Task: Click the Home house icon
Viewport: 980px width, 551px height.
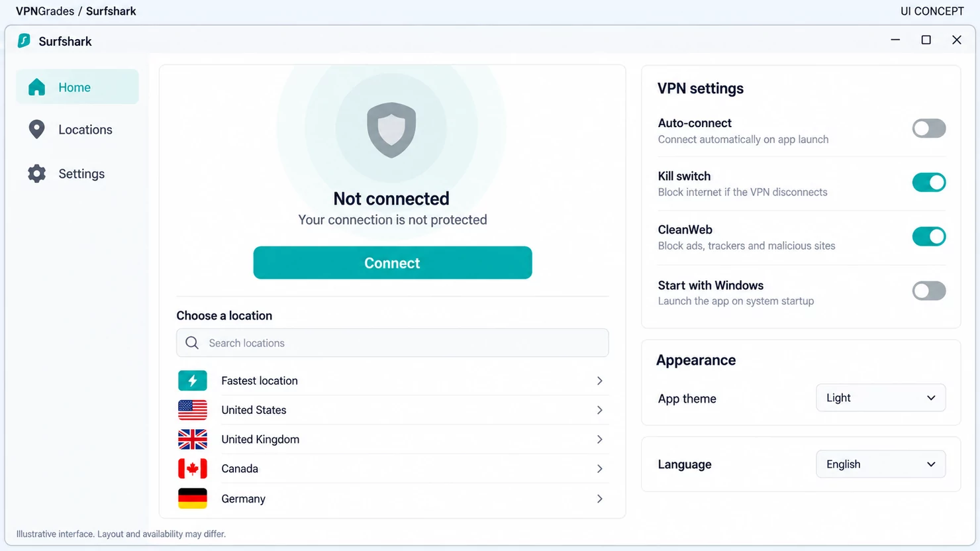Action: [x=37, y=87]
